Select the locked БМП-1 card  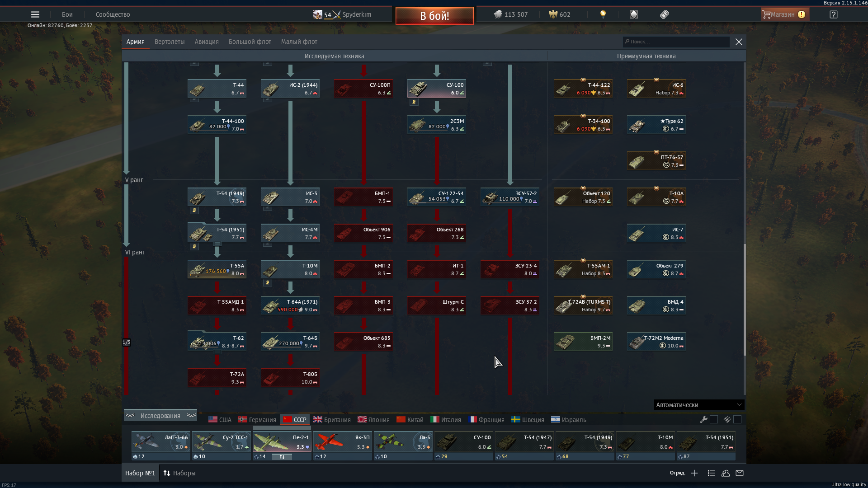(363, 197)
